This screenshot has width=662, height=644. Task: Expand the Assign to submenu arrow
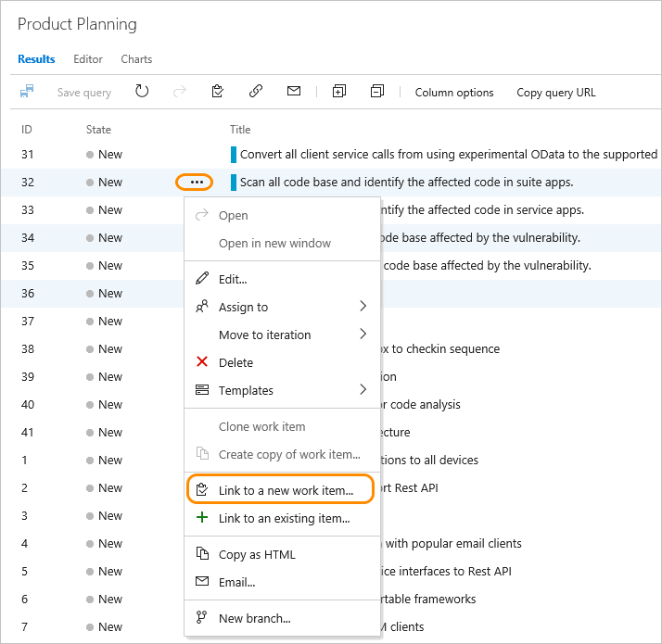(363, 306)
